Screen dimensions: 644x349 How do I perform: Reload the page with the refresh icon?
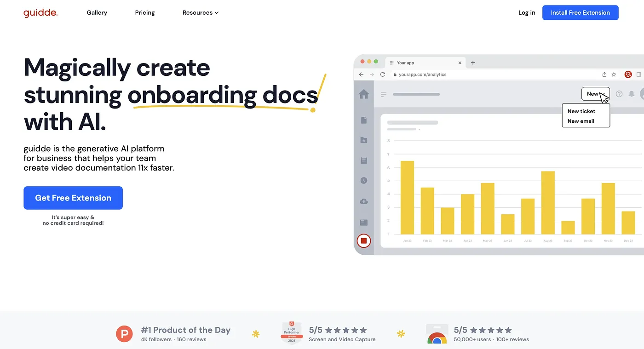(x=382, y=74)
